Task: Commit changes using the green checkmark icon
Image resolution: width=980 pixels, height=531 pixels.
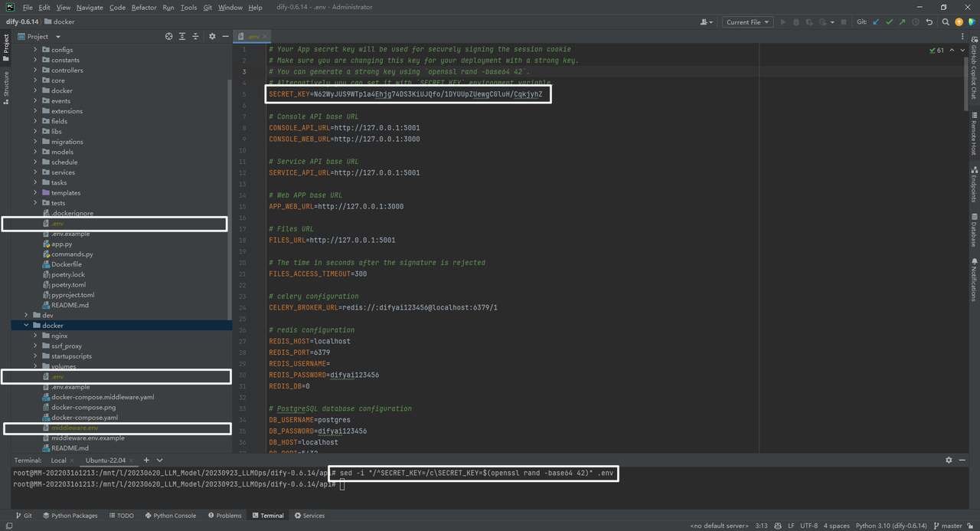Action: 890,21
